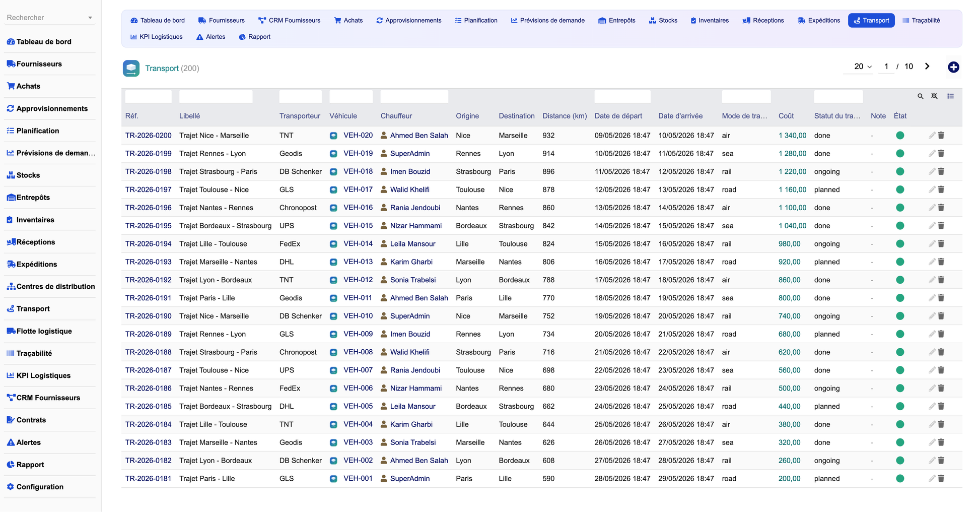Viewport: 980px width, 512px height.
Task: Focus the Réf. filter input
Action: tap(148, 96)
